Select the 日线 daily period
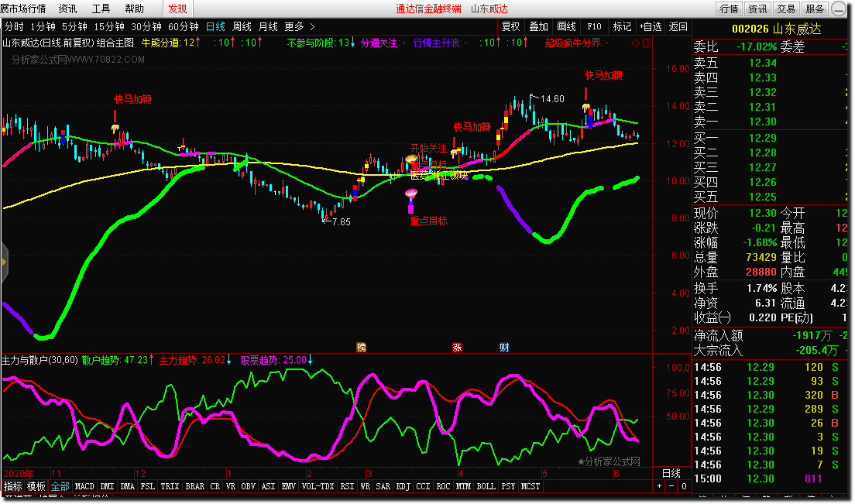The image size is (855, 504). click(x=215, y=26)
